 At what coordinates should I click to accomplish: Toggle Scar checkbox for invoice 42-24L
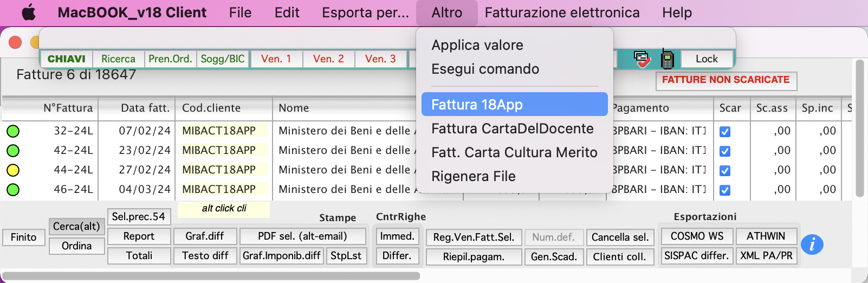[x=724, y=151]
